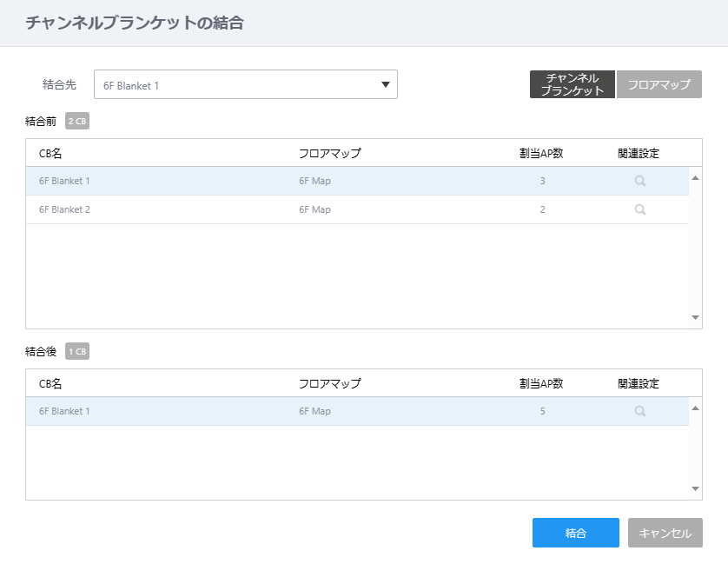
Task: Click 割当AP数 header in 結合前 table
Action: point(541,153)
